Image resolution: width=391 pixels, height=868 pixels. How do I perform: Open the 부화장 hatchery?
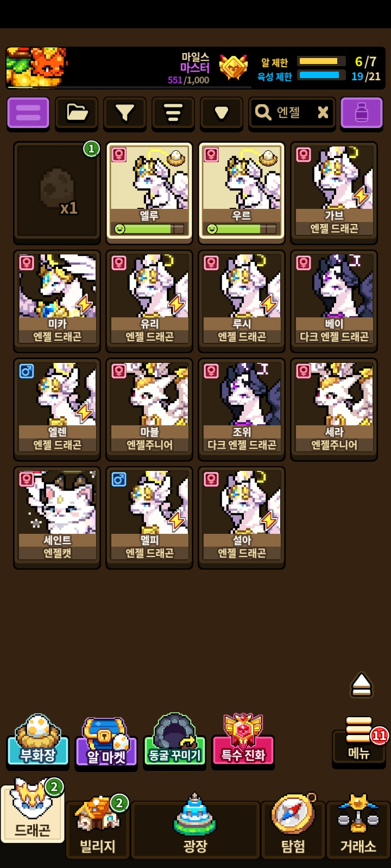(38, 741)
